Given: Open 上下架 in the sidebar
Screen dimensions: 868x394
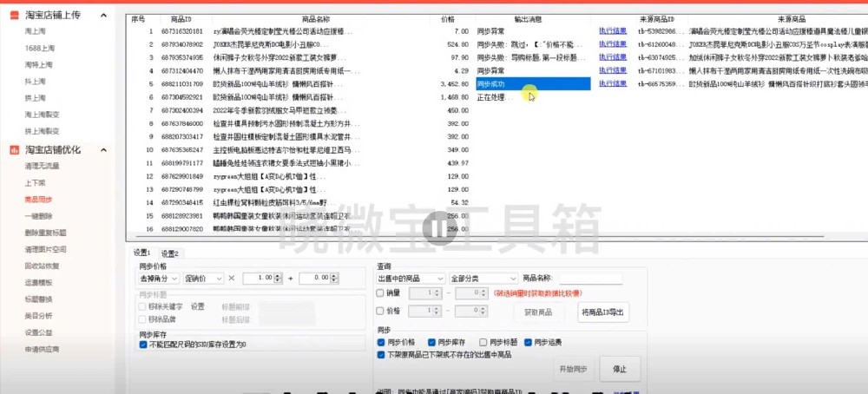Looking at the screenshot, I should 35,182.
